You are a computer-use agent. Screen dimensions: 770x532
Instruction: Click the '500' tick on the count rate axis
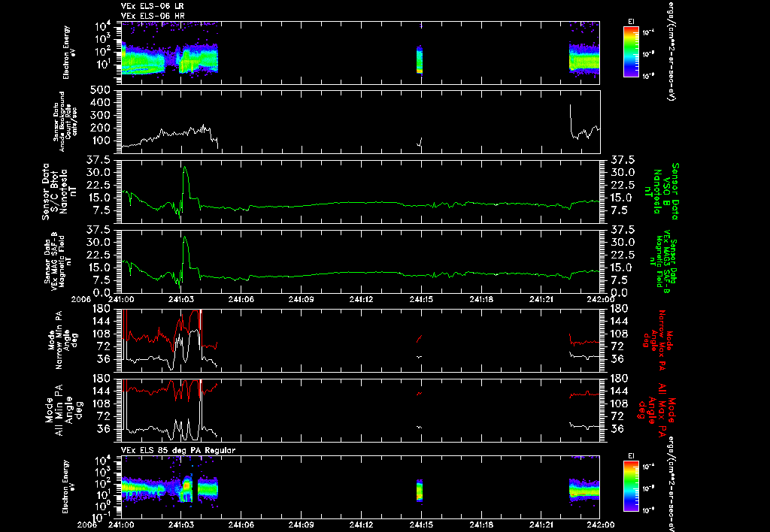pyautogui.click(x=100, y=90)
